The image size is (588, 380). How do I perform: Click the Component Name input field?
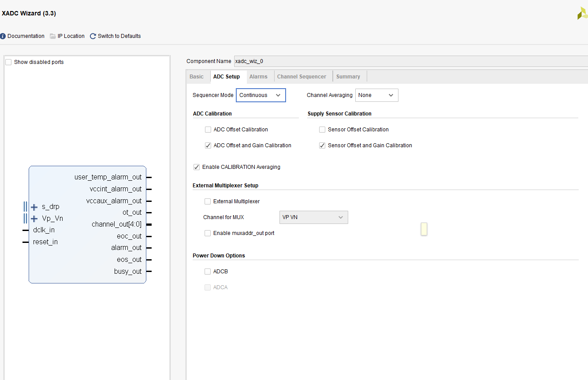coord(411,61)
